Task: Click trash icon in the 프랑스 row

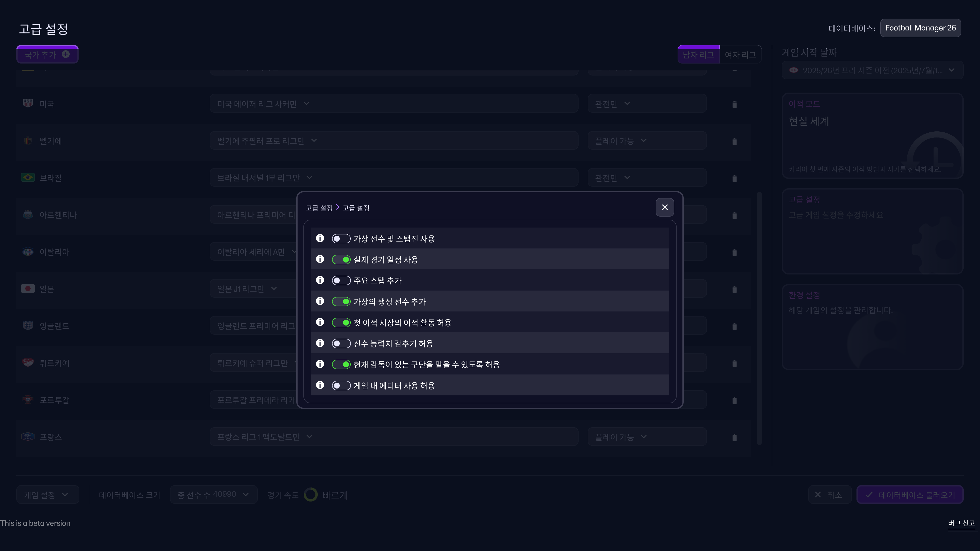Action: click(x=734, y=438)
